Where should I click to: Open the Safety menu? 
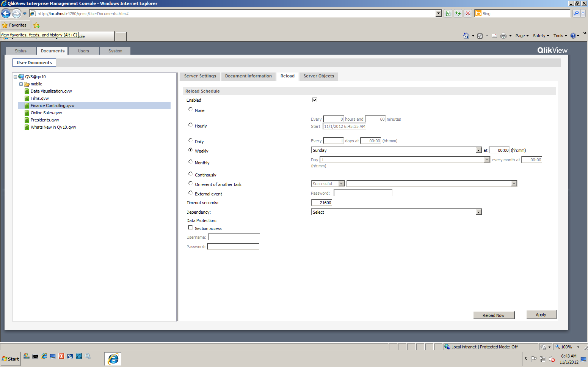(x=541, y=36)
